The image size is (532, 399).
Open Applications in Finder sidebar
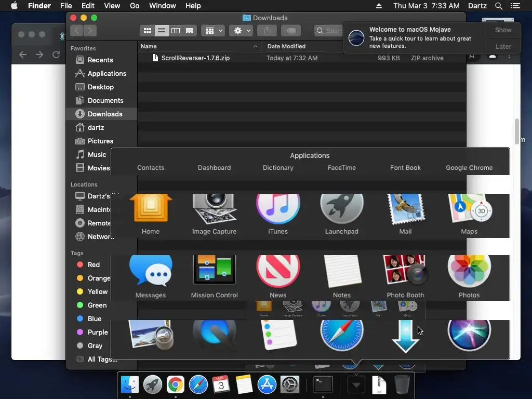click(107, 74)
